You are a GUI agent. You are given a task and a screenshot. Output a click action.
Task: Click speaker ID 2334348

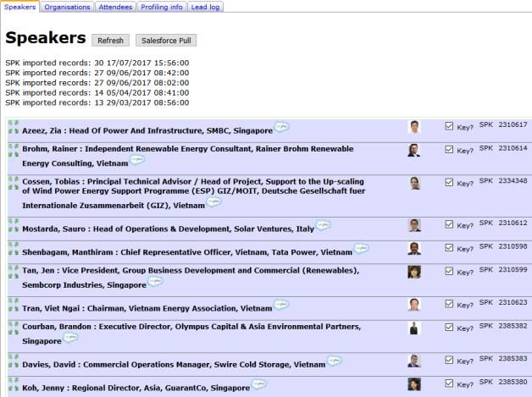coord(513,180)
